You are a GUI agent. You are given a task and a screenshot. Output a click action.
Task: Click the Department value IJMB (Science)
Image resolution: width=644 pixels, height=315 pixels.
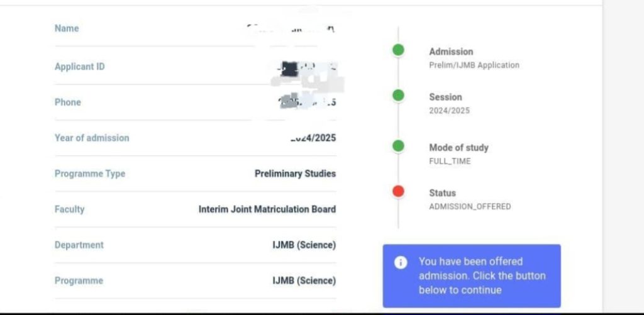click(x=304, y=245)
